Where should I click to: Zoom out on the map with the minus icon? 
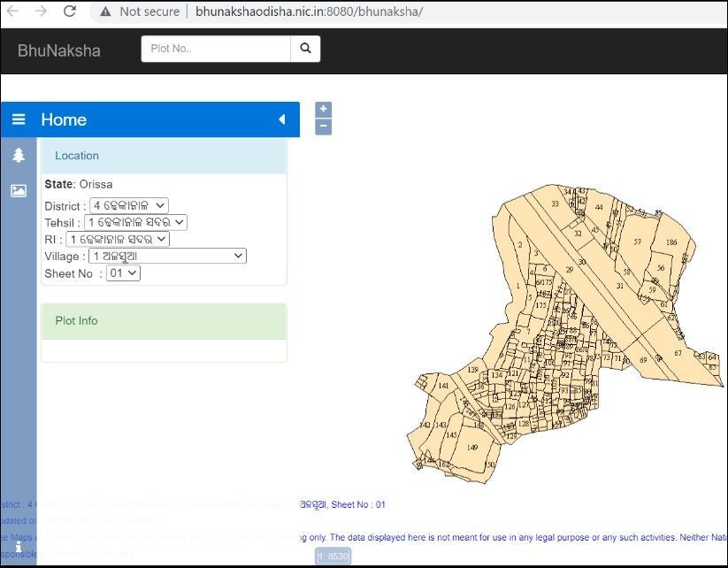pyautogui.click(x=323, y=125)
